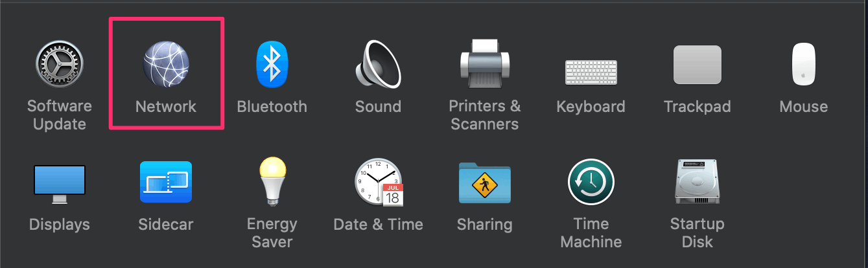The image size is (868, 268).
Task: Open the Trackpad preferences icon
Action: click(x=697, y=65)
